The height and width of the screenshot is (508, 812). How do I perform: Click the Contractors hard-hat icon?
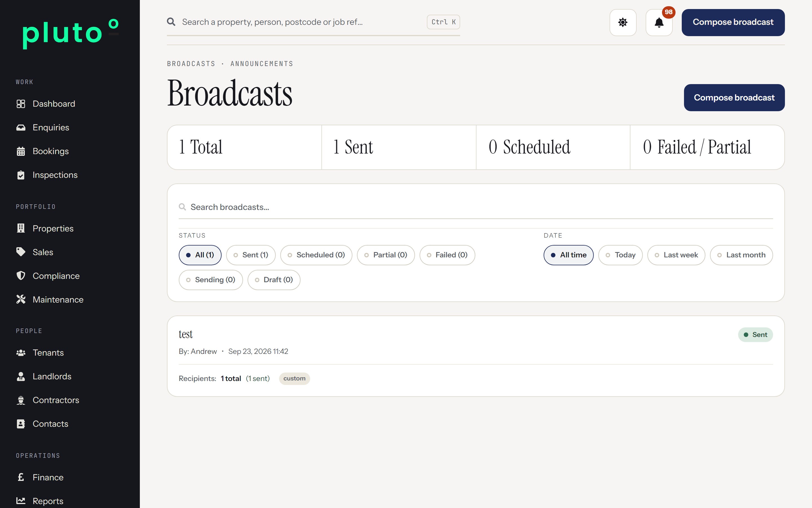click(21, 400)
